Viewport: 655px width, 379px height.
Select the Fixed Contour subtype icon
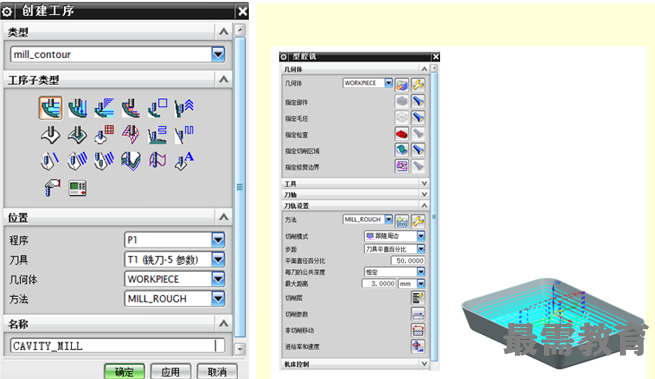[51, 135]
